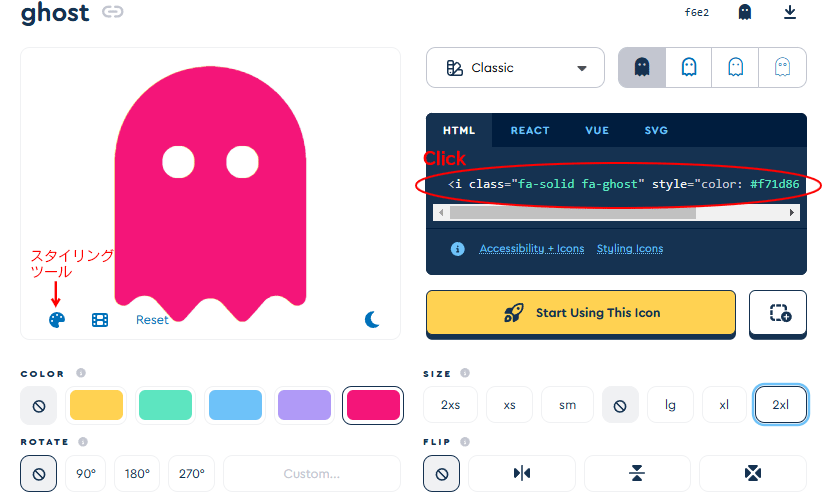The image size is (827, 493).
Task: Select 2xl size option
Action: [x=780, y=405]
